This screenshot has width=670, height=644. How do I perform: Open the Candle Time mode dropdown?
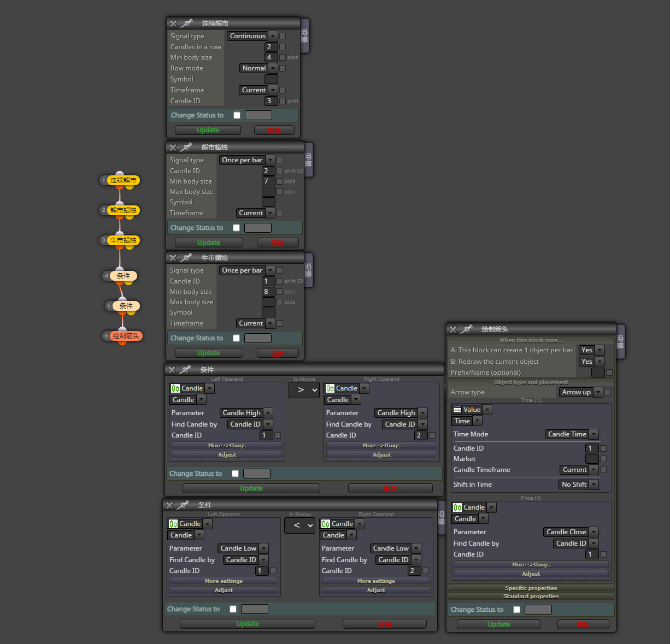coord(572,434)
